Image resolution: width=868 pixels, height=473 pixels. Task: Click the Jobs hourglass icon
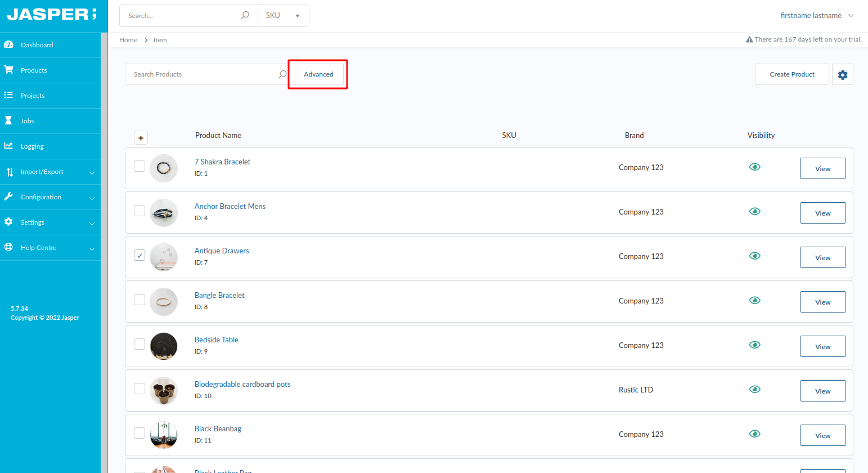[8, 121]
